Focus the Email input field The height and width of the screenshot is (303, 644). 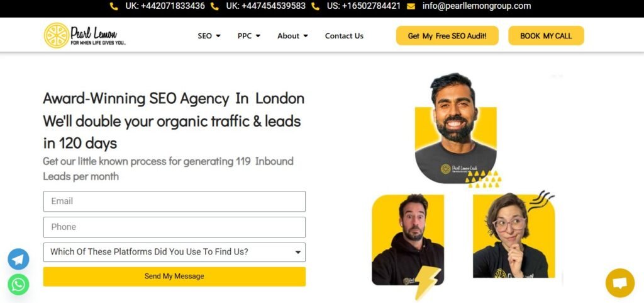174,202
